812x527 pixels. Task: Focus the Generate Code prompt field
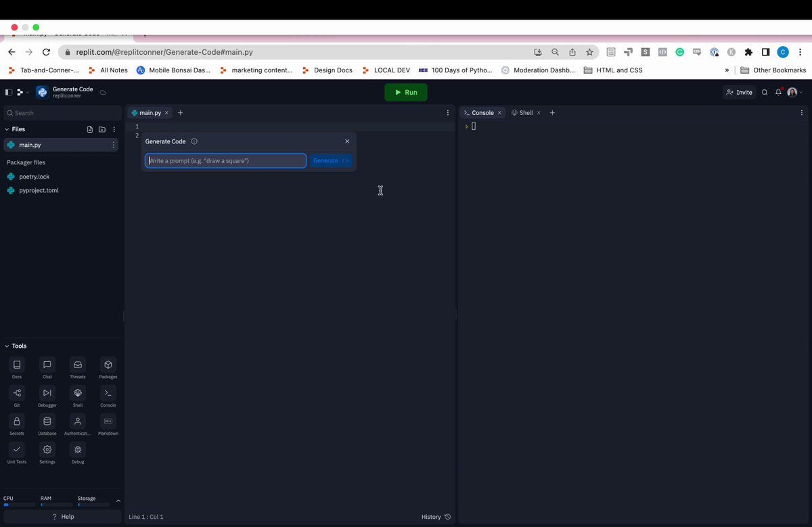[225, 160]
